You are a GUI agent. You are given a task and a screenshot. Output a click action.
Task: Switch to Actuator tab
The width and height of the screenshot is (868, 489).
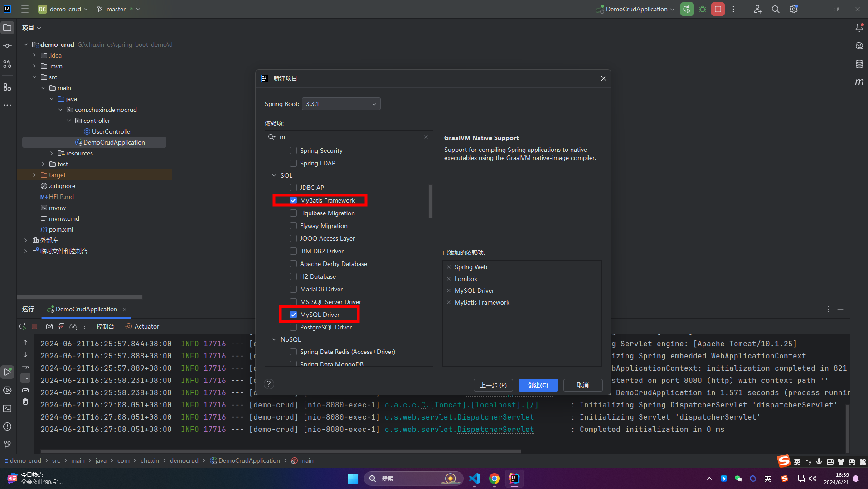142,326
